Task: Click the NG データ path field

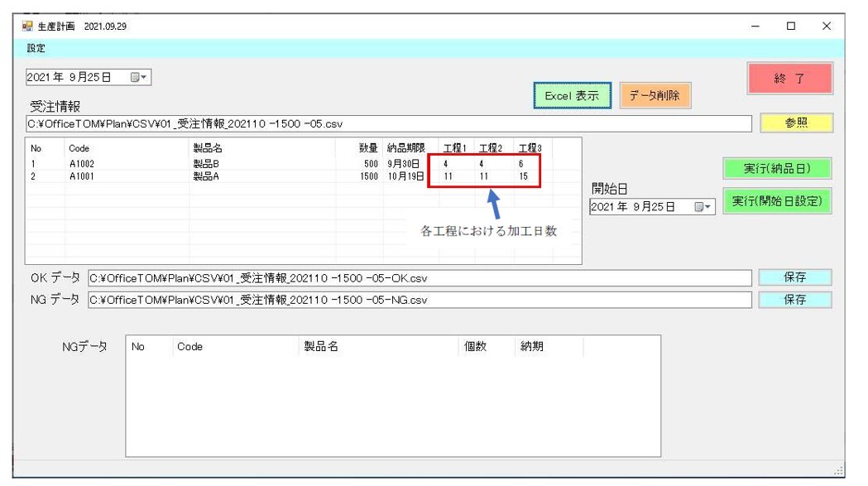Action: coord(419,300)
